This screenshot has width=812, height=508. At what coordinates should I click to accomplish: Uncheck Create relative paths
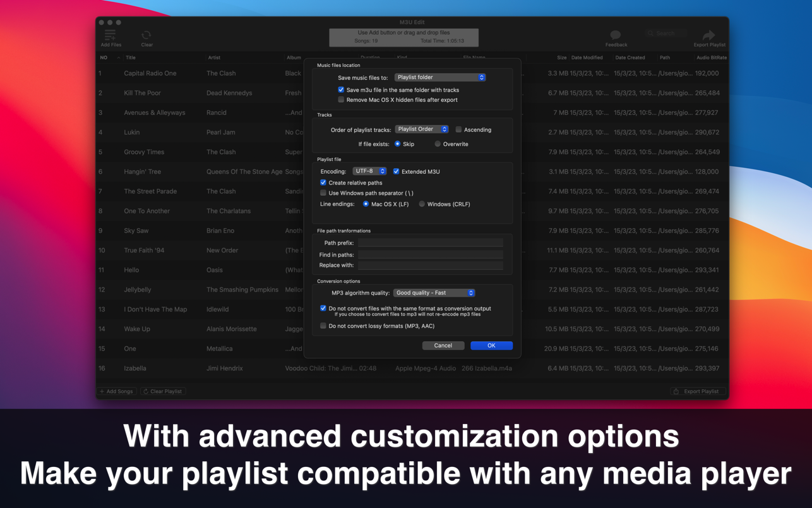(x=323, y=183)
